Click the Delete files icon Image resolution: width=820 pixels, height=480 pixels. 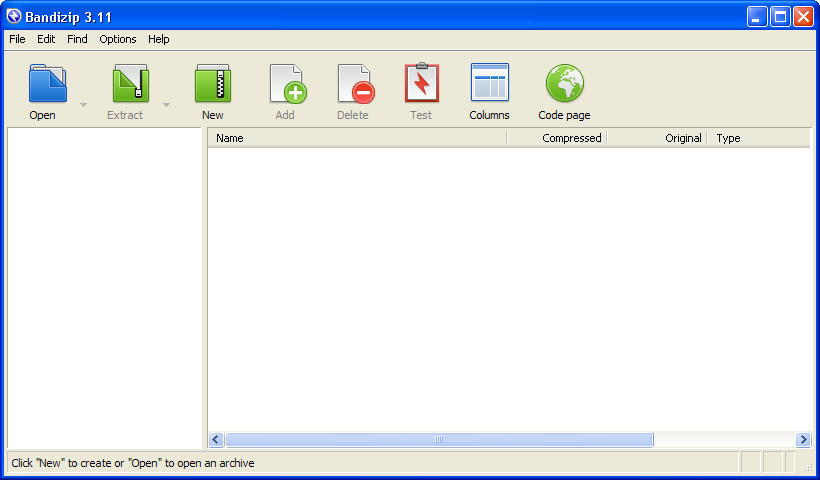click(x=356, y=83)
